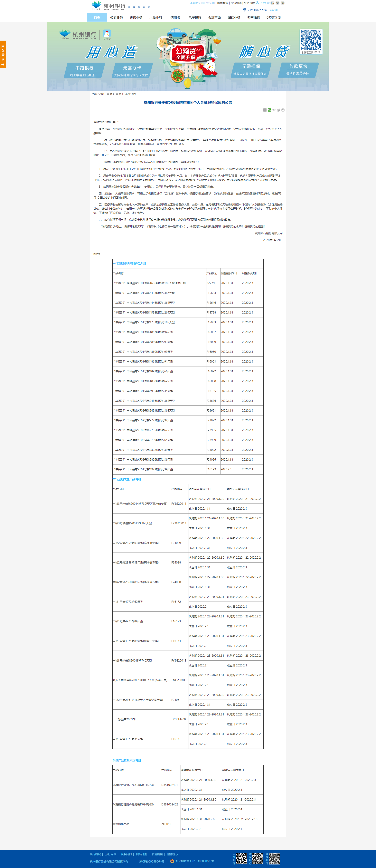
Task: Click the banner QR code 扫码立即申请
Action: 311,41
